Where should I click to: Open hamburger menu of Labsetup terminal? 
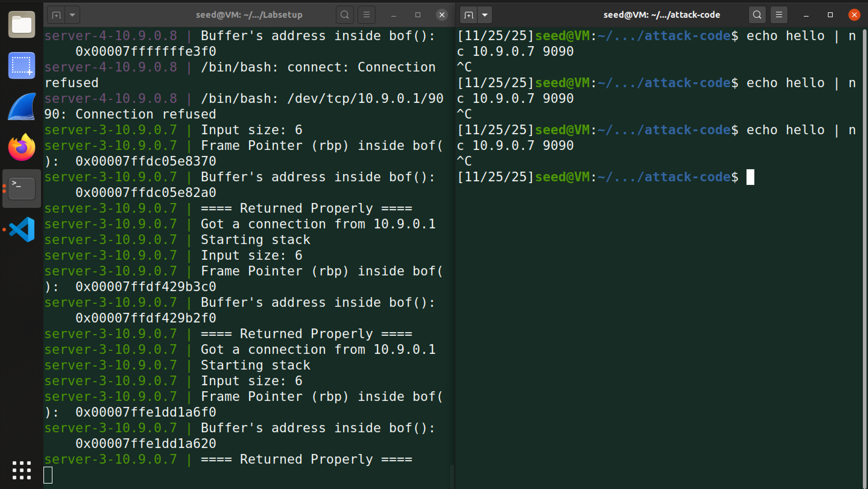pos(367,15)
